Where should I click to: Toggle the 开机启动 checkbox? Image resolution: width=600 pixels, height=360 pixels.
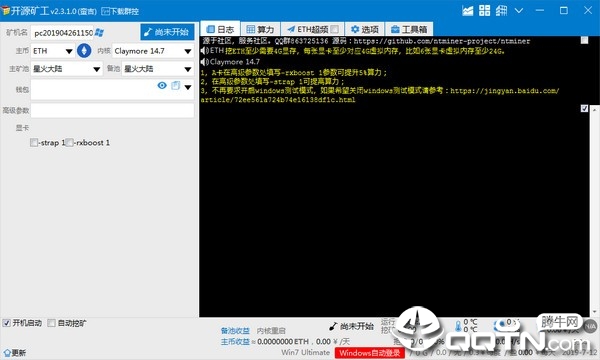coord(7,323)
